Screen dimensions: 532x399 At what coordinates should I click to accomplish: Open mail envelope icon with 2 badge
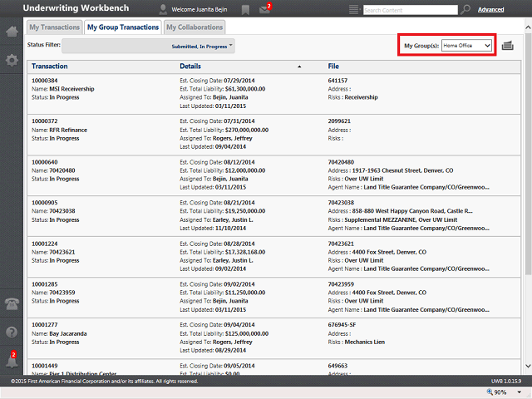click(264, 9)
